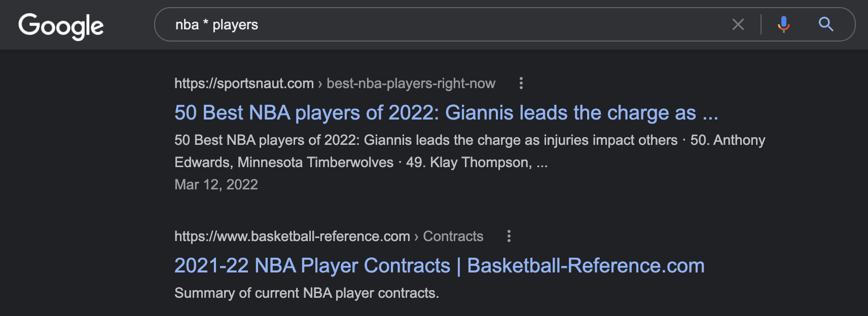Clear the search query with the X

point(738,24)
